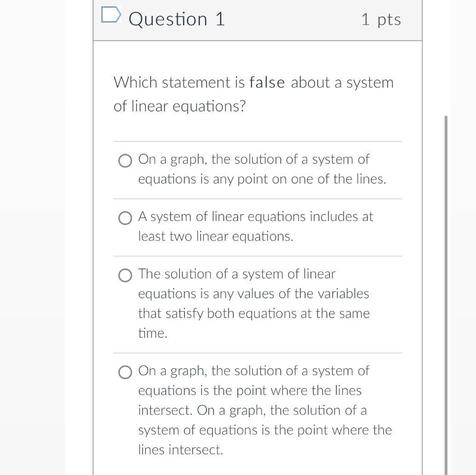476x475 pixels.
Task: Click the text 'of linear equations?' in the prompt
Action: pyautogui.click(x=180, y=106)
